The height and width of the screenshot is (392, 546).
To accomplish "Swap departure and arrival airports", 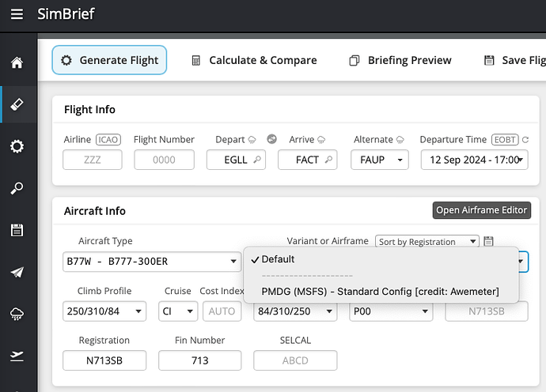I will [271, 139].
